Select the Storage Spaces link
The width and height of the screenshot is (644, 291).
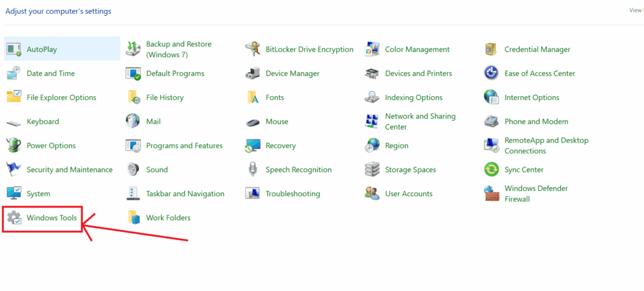(411, 170)
